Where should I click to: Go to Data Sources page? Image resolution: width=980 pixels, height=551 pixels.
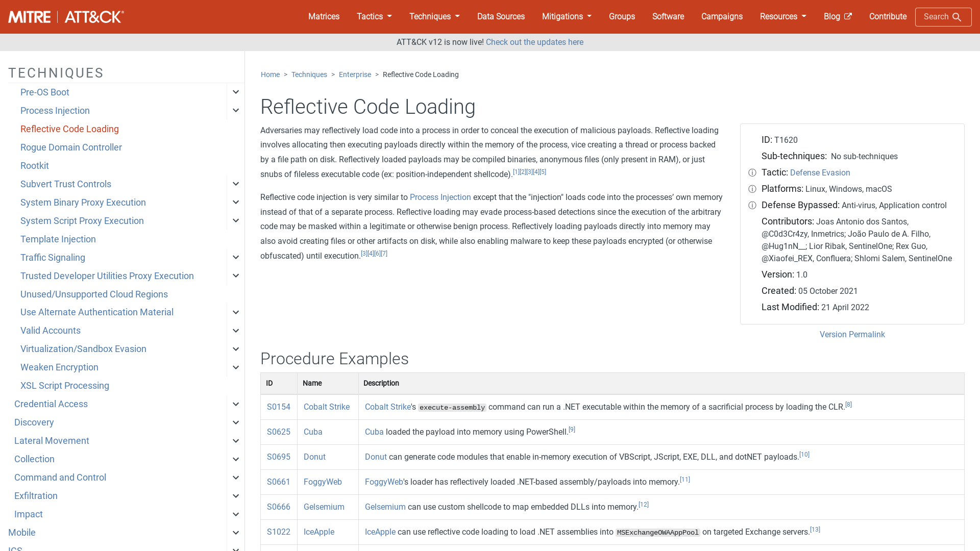tap(501, 16)
